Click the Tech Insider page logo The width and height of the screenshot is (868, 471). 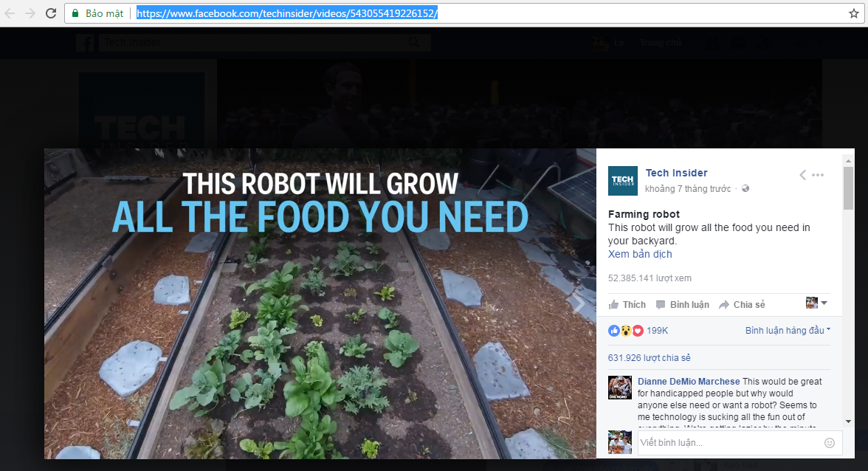(622, 181)
